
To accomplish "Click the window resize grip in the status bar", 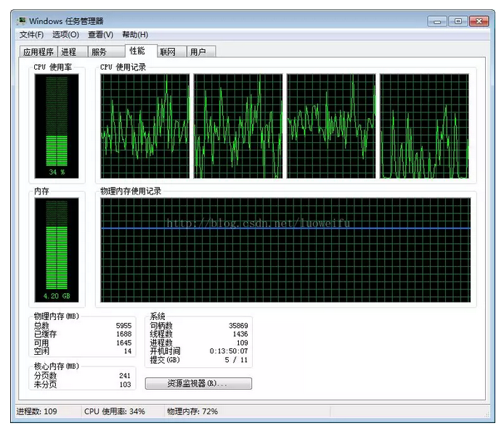I will click(x=487, y=414).
